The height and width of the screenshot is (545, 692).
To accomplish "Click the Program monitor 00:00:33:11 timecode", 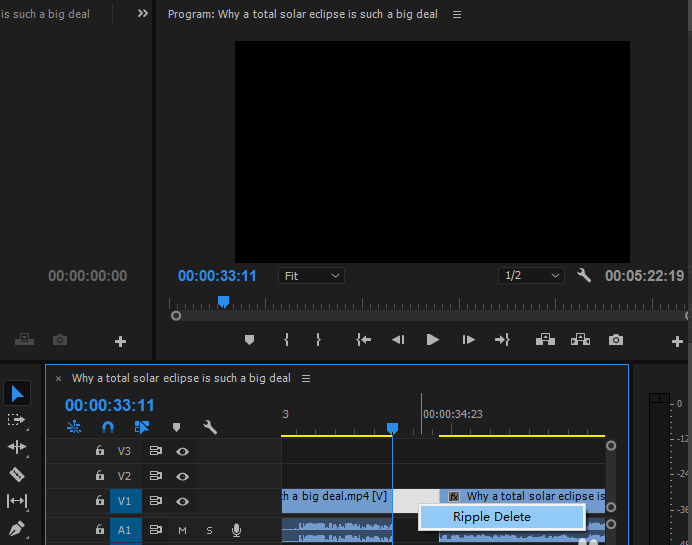I will (217, 276).
